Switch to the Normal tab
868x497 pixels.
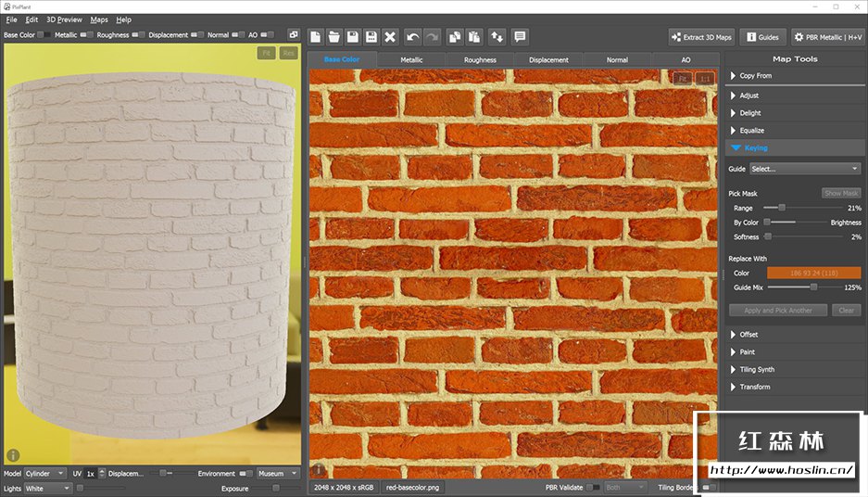point(617,60)
